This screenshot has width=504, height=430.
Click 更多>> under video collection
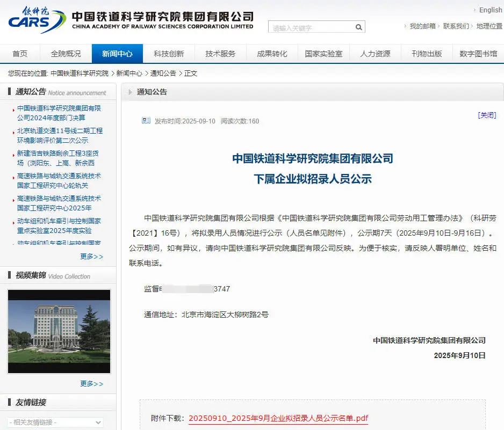point(92,383)
